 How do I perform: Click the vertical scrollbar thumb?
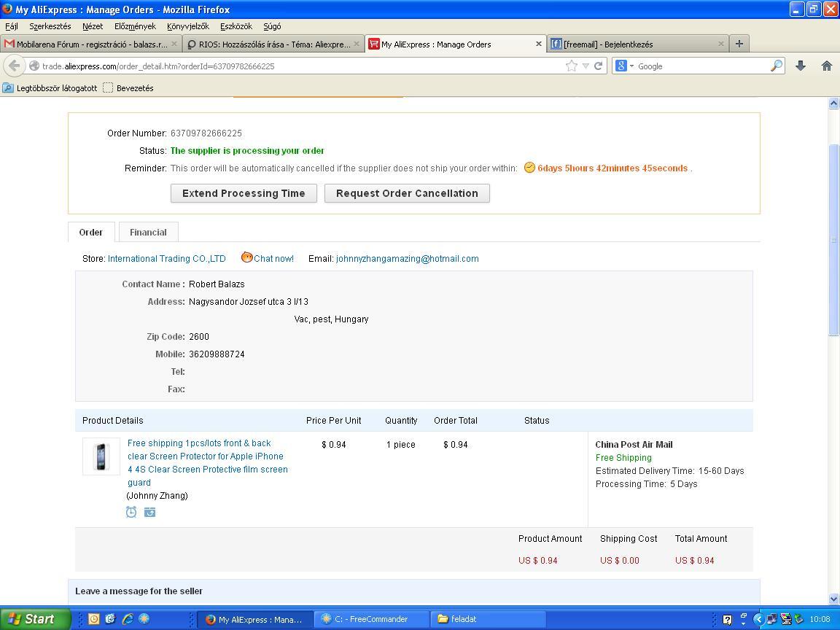click(x=833, y=239)
